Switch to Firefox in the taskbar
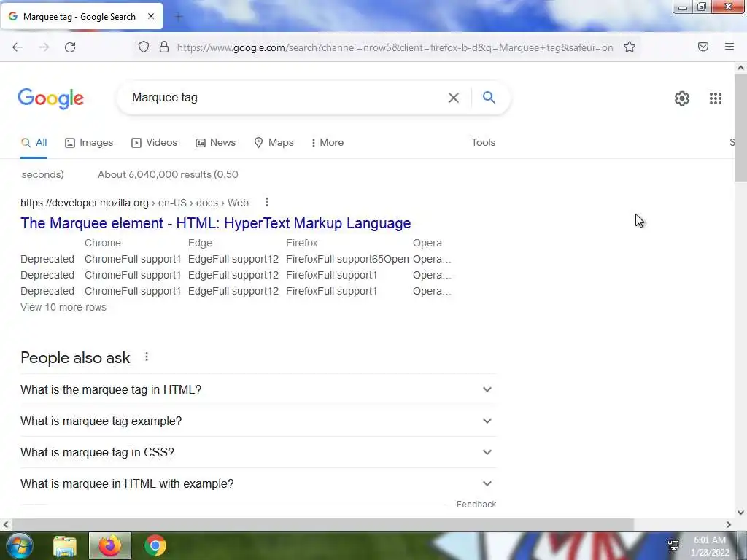This screenshot has height=560, width=747. click(110, 545)
